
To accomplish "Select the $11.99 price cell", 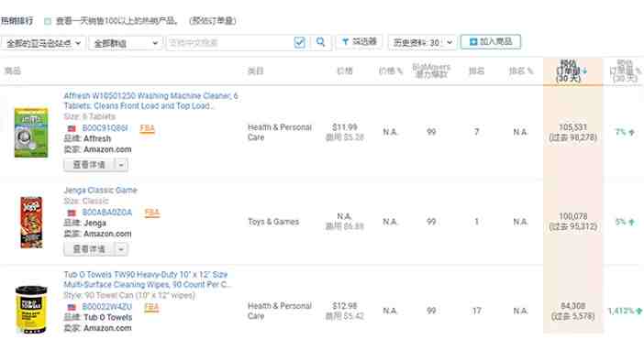I will coord(345,127).
